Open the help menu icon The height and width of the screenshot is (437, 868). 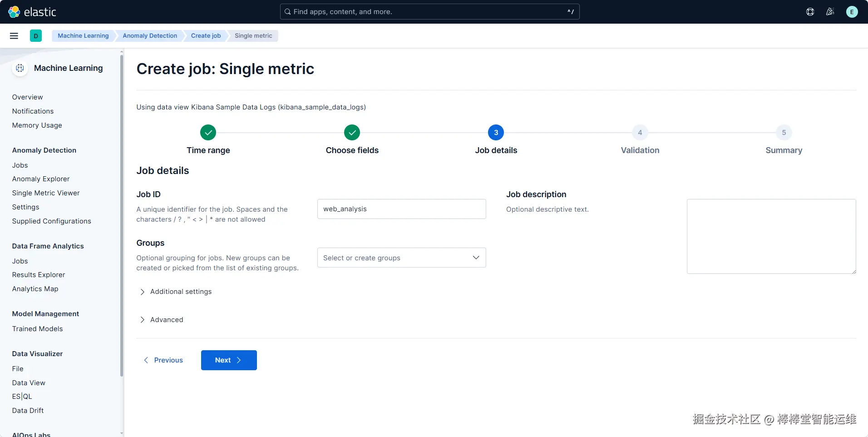coord(810,12)
